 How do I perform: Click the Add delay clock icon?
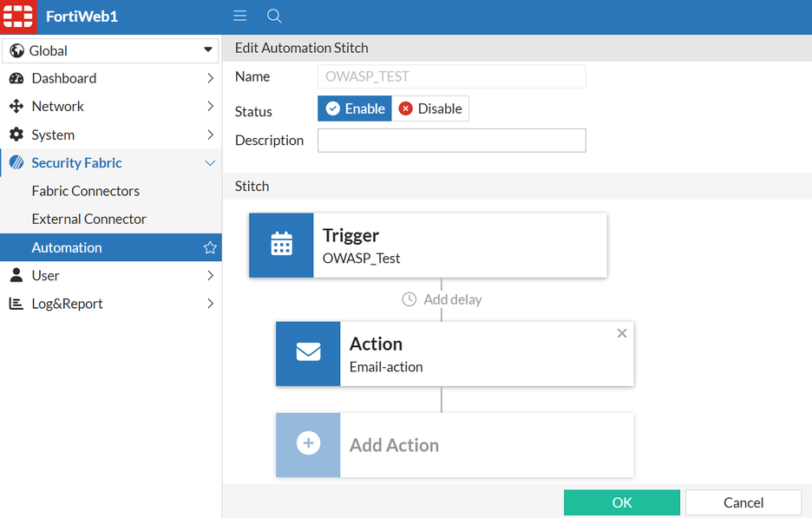(x=409, y=299)
